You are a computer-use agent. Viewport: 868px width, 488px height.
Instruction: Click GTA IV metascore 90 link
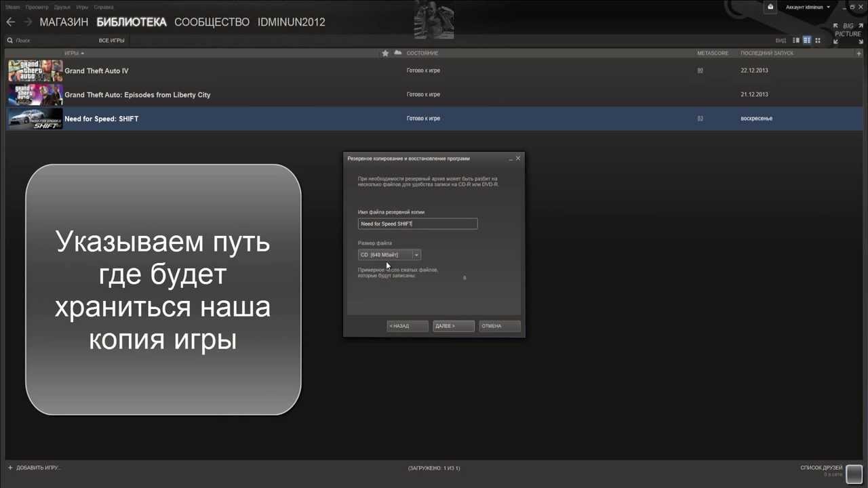[x=701, y=70]
